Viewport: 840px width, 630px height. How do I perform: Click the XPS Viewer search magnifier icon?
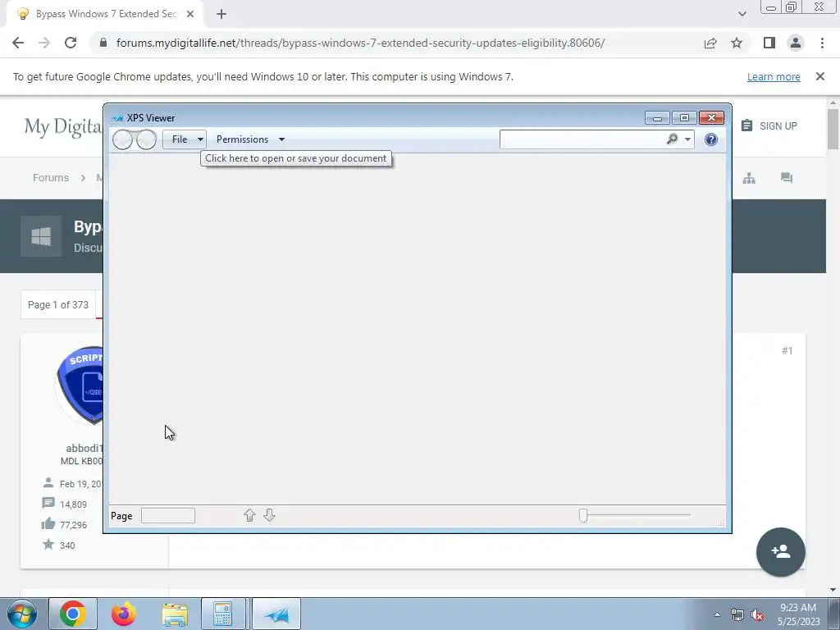[x=672, y=139]
